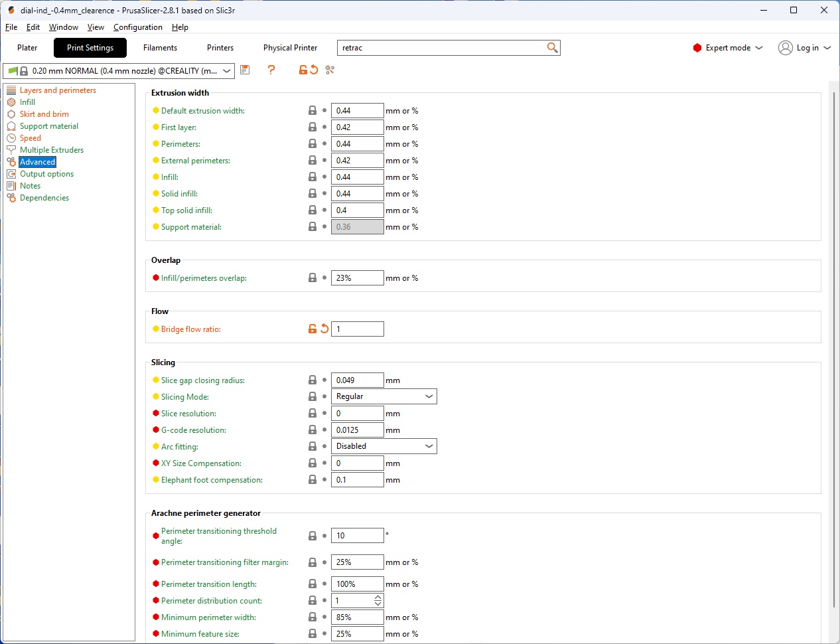
Task: Open the print preset selection dropdown
Action: click(119, 71)
